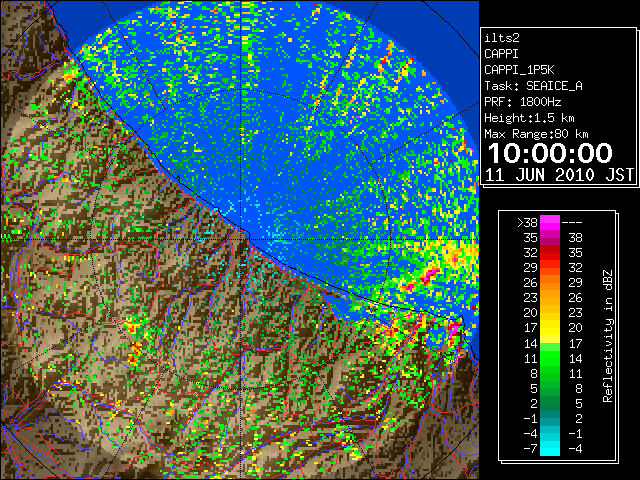This screenshot has width=640, height=480.
Task: Click the 'CAPPI' product type line
Action: point(501,54)
